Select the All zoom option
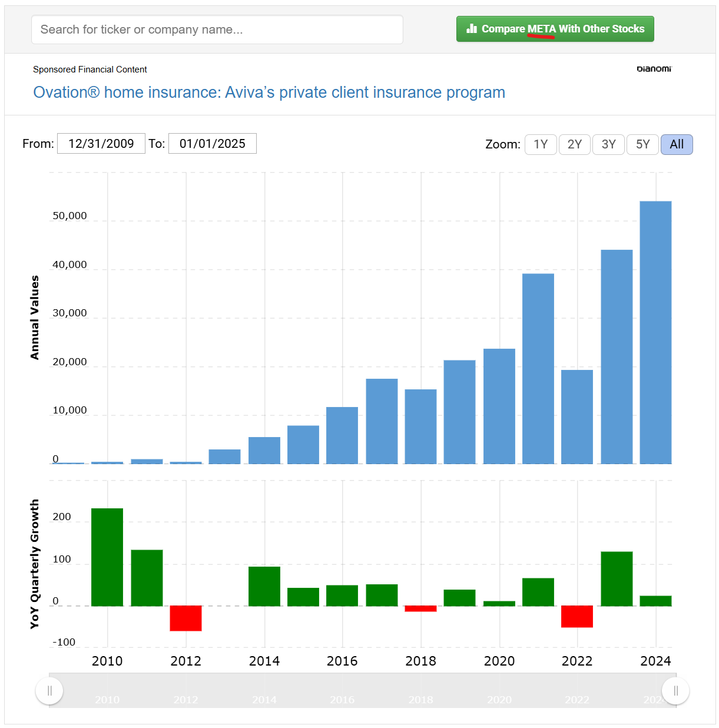The width and height of the screenshot is (719, 728). click(677, 144)
